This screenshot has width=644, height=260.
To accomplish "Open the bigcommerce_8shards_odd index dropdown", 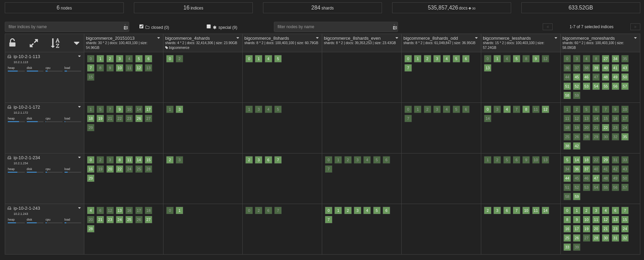I will click(x=476, y=38).
